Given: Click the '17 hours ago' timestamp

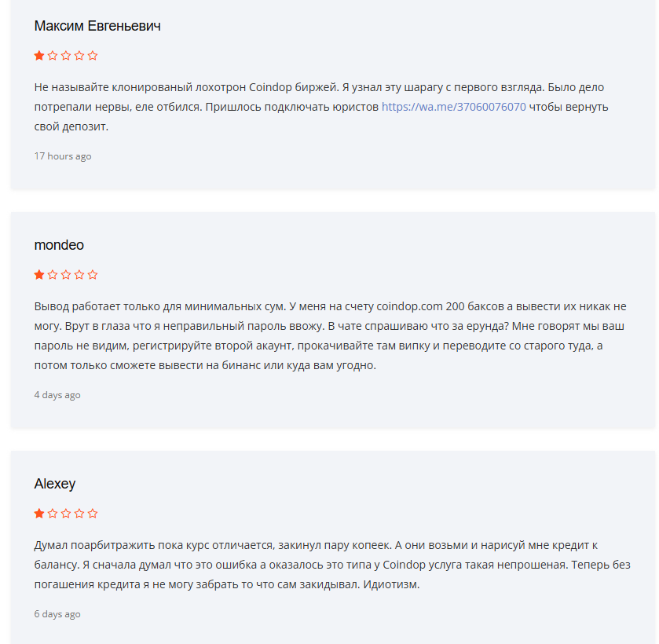Looking at the screenshot, I should 62,156.
